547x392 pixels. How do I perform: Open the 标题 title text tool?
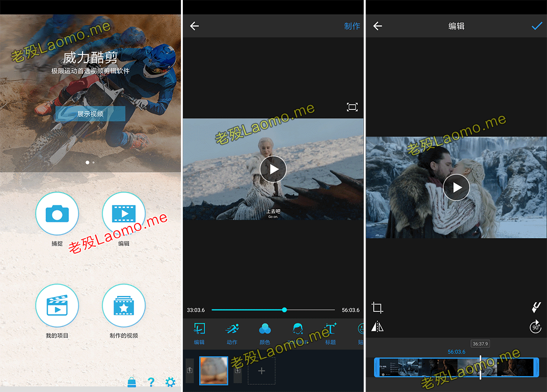[x=330, y=334]
